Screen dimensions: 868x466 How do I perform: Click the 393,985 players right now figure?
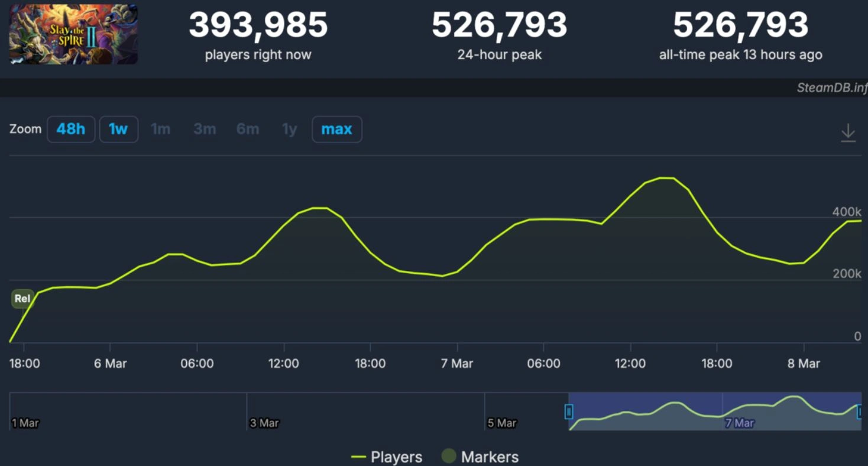tap(258, 25)
